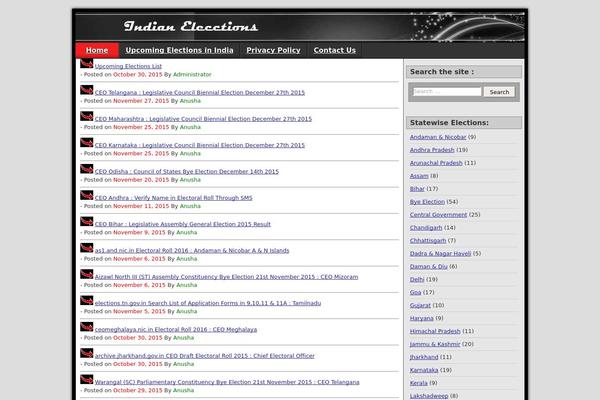
Task: Click the 'Administrator' author name
Action: point(192,75)
